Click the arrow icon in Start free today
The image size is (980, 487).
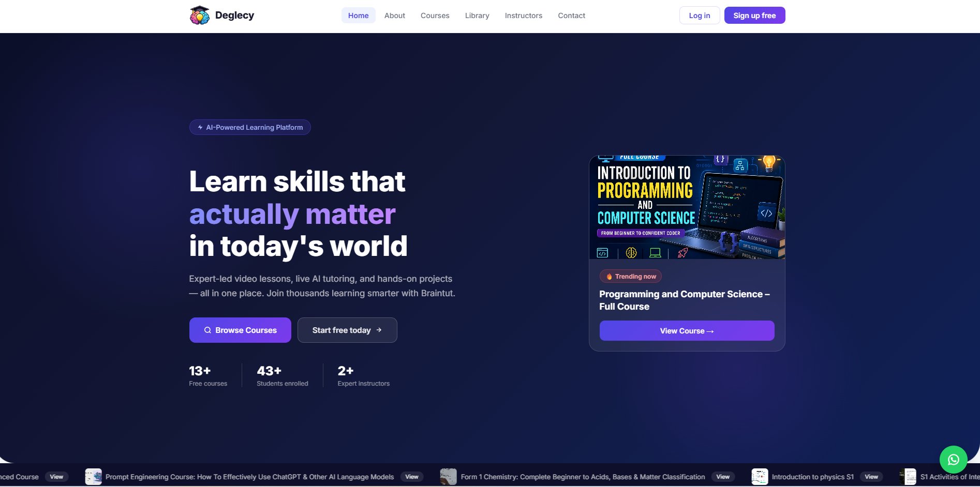click(x=379, y=330)
